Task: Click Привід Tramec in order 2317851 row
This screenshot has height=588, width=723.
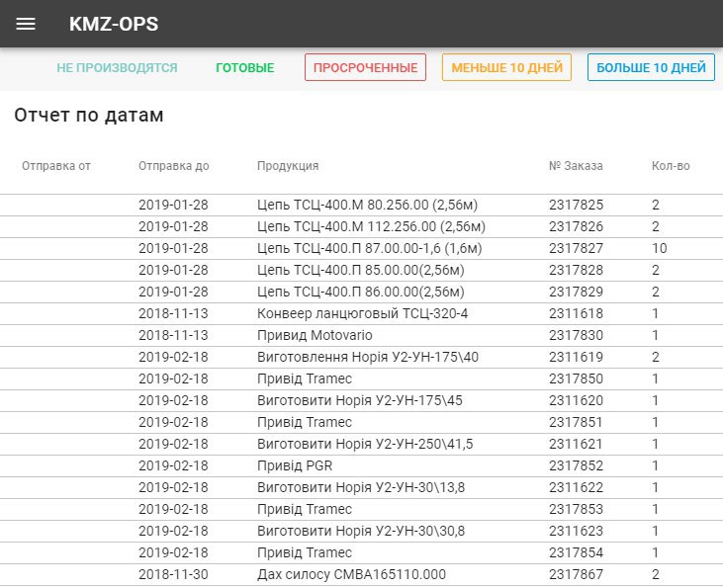Action: pyautogui.click(x=305, y=422)
